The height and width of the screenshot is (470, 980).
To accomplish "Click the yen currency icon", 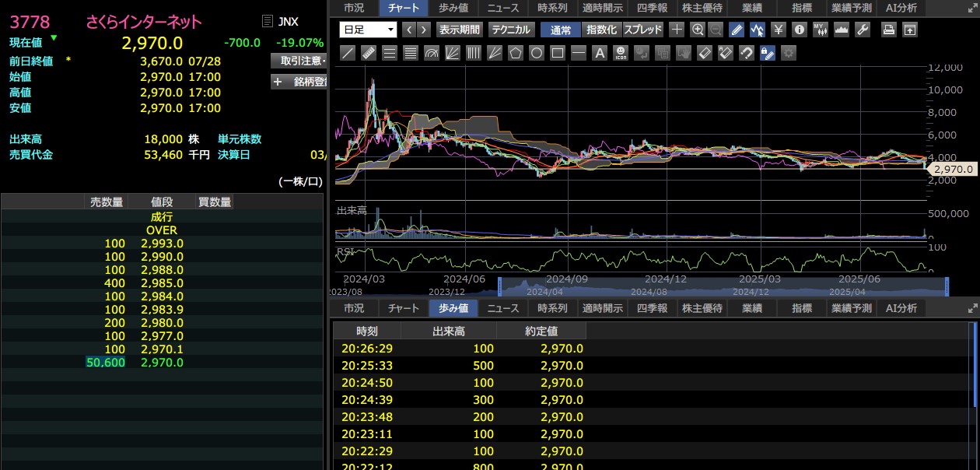I will pos(779,30).
